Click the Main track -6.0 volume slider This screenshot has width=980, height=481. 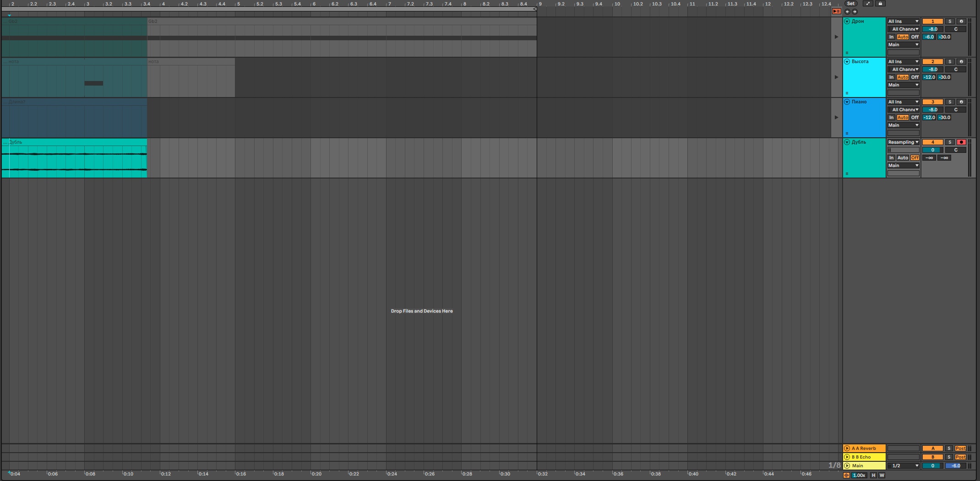(956, 466)
